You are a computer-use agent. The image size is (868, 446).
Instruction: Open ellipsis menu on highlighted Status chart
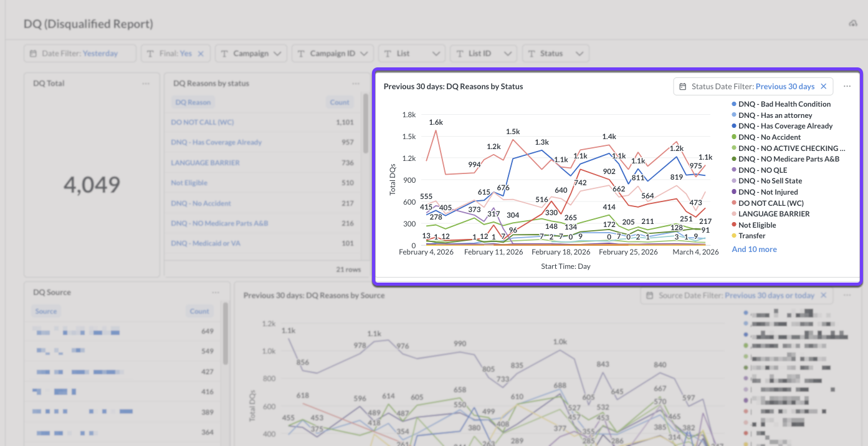click(847, 87)
